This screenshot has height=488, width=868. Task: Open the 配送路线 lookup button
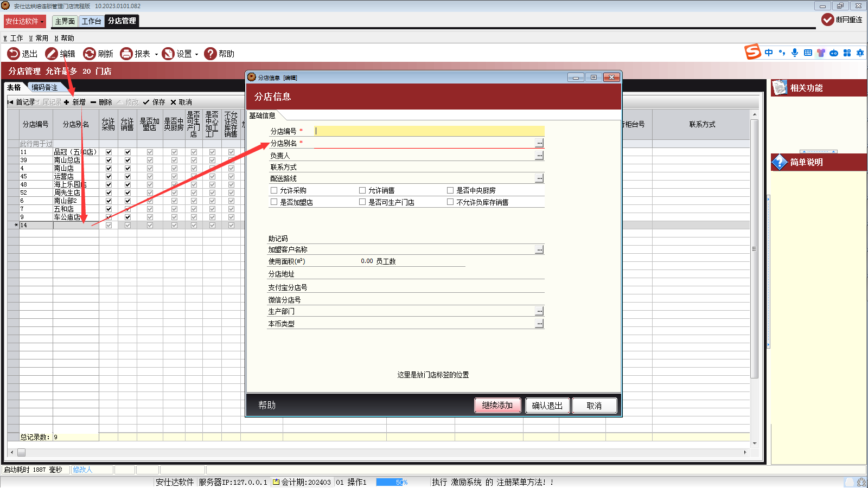[x=539, y=178]
